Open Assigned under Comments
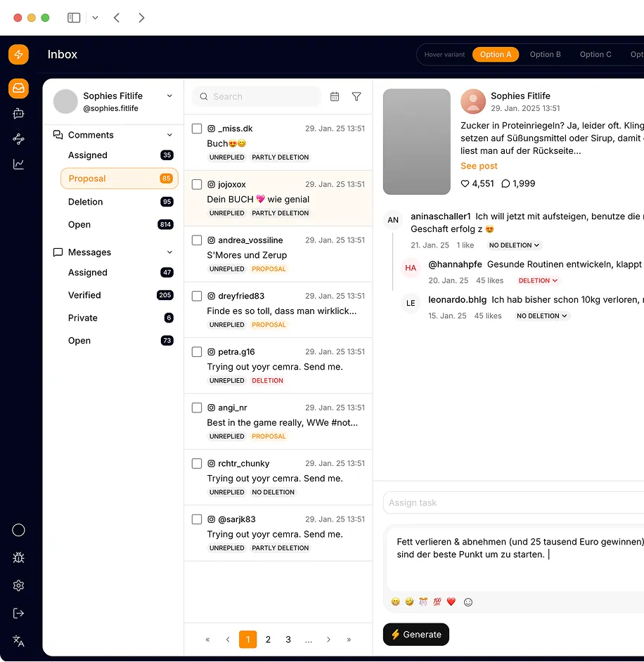644x662 pixels. [x=120, y=155]
